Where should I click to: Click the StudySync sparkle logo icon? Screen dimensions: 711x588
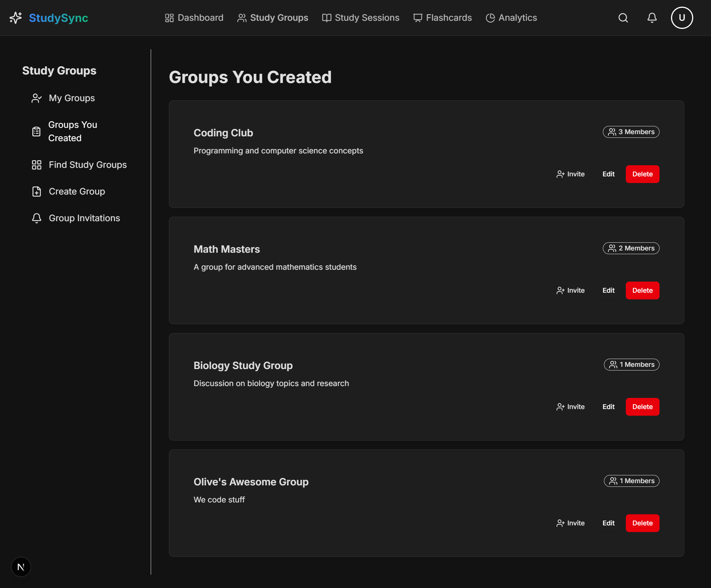[16, 18]
